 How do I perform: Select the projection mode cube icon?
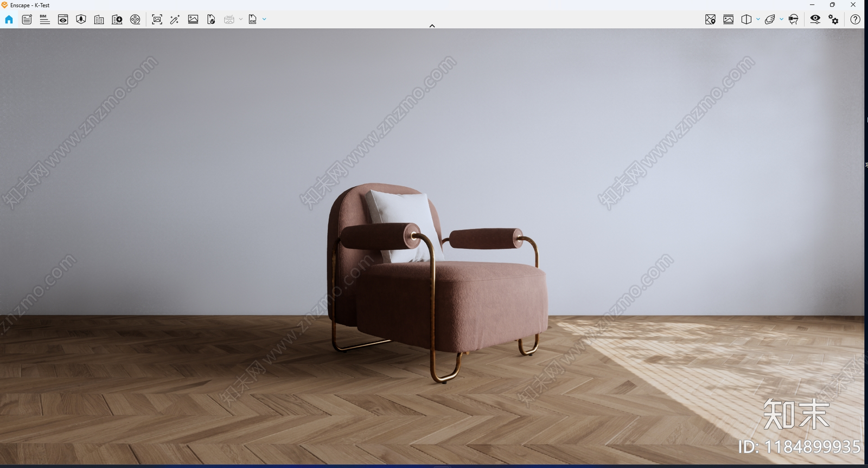746,20
